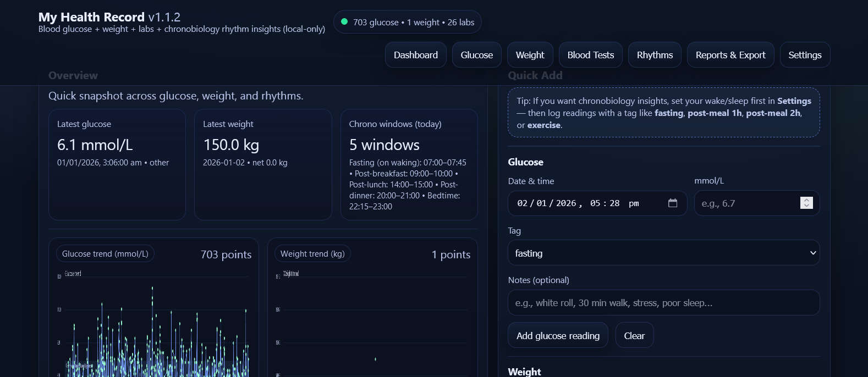Click the Weight trend (kg) chart label

312,254
